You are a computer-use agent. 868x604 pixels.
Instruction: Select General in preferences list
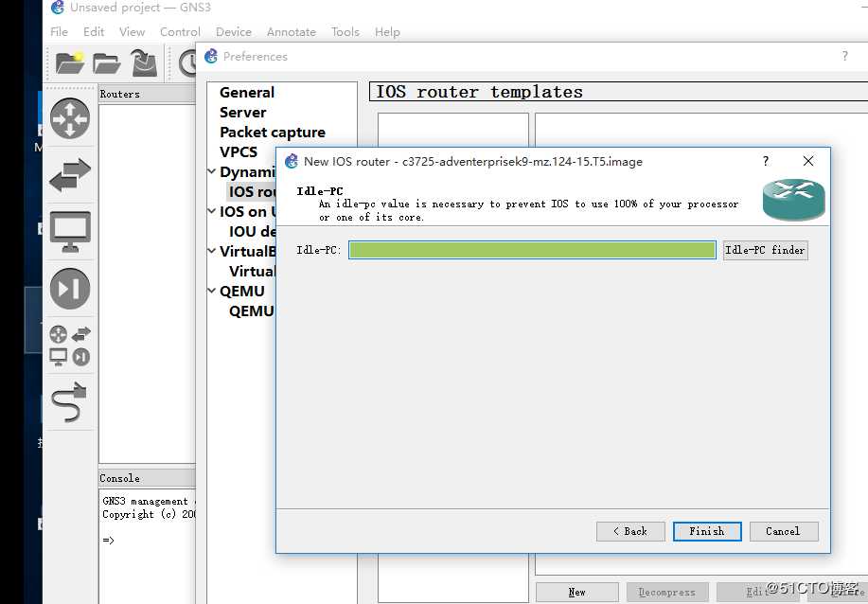tap(247, 93)
